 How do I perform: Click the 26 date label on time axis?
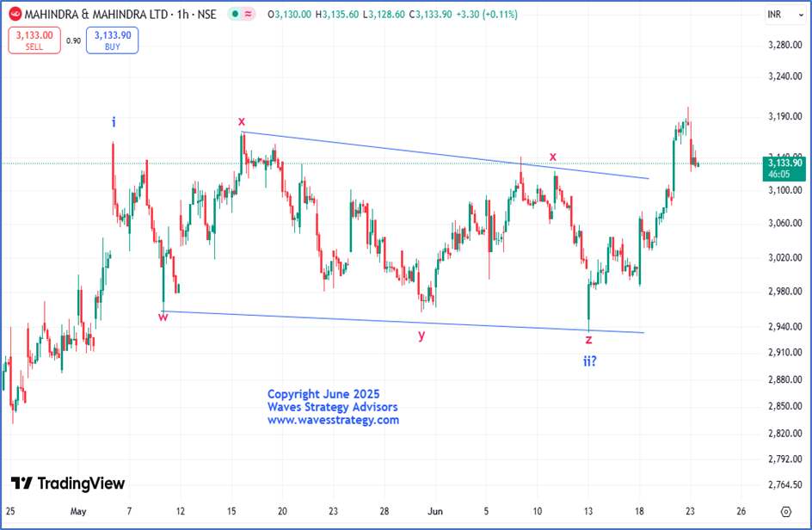(x=741, y=511)
